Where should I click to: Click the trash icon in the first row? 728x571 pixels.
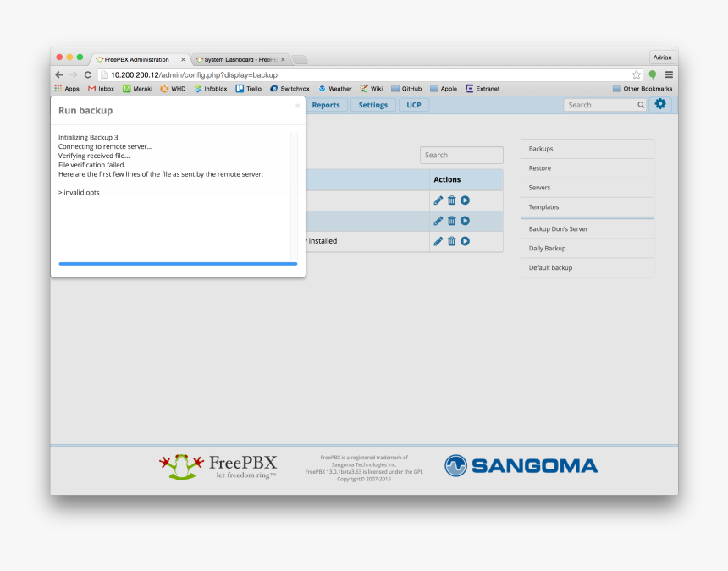pyautogui.click(x=452, y=200)
